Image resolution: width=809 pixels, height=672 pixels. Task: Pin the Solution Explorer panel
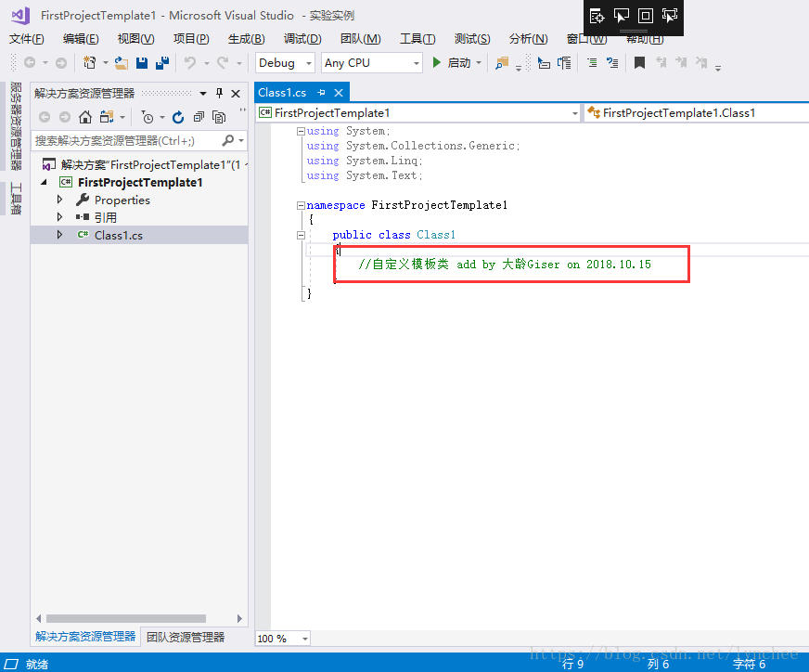tap(219, 94)
